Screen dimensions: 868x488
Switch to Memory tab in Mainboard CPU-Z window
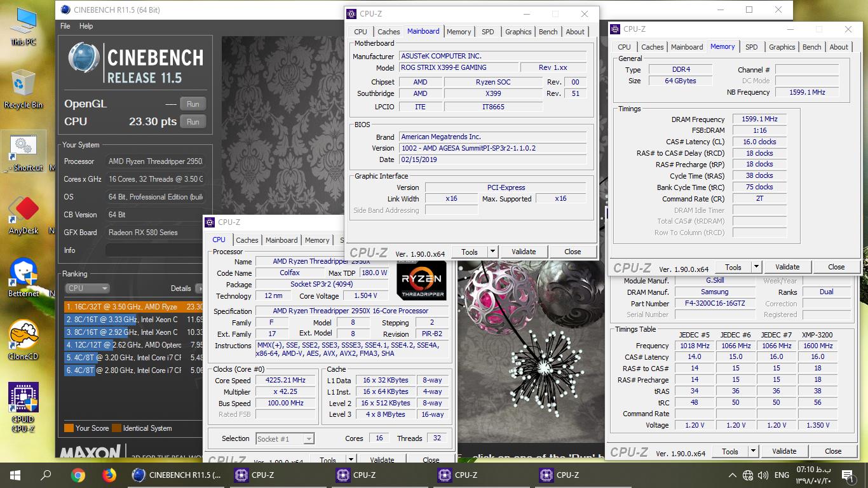pos(459,32)
